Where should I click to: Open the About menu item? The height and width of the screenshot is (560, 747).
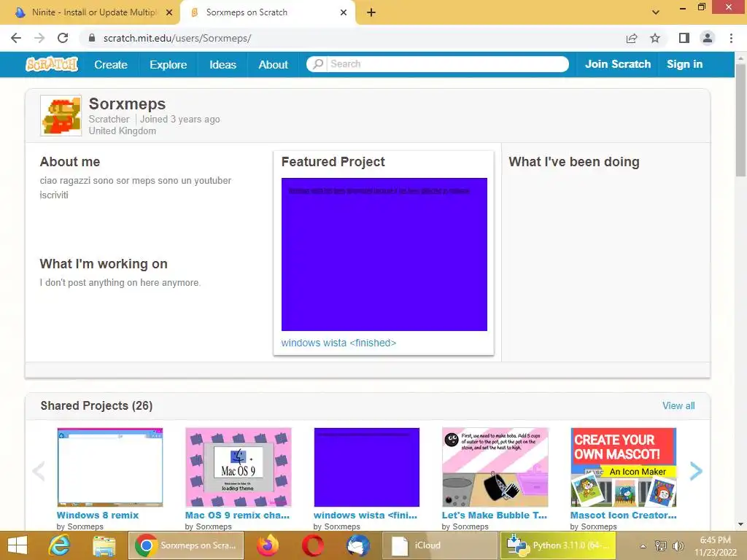tap(273, 64)
